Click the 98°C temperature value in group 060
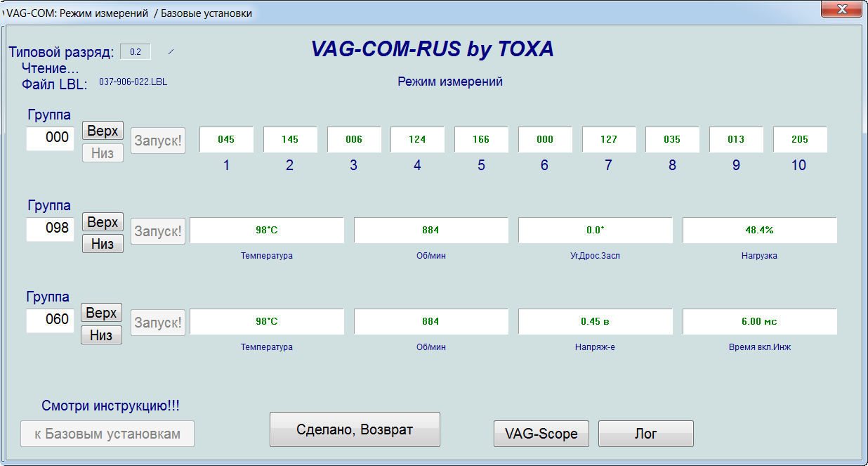The width and height of the screenshot is (868, 466). [267, 321]
